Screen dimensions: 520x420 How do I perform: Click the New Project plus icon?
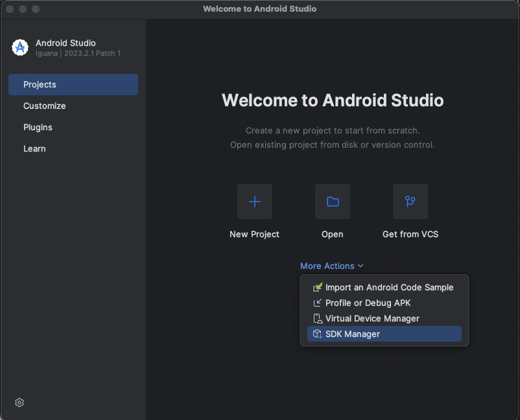click(x=255, y=202)
